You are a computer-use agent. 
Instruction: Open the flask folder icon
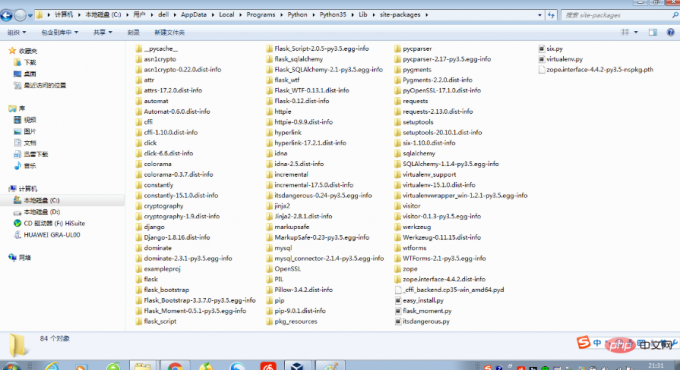[139, 279]
